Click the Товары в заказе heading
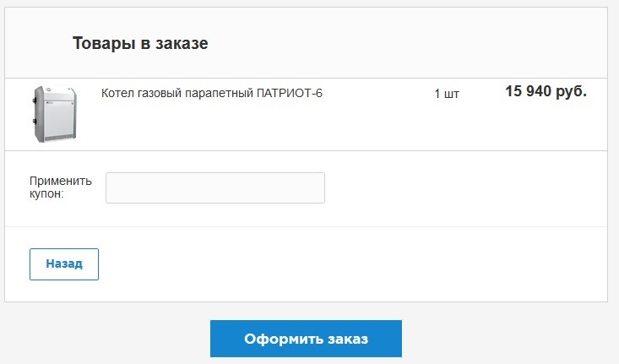This screenshot has height=364, width=619. coord(140,43)
